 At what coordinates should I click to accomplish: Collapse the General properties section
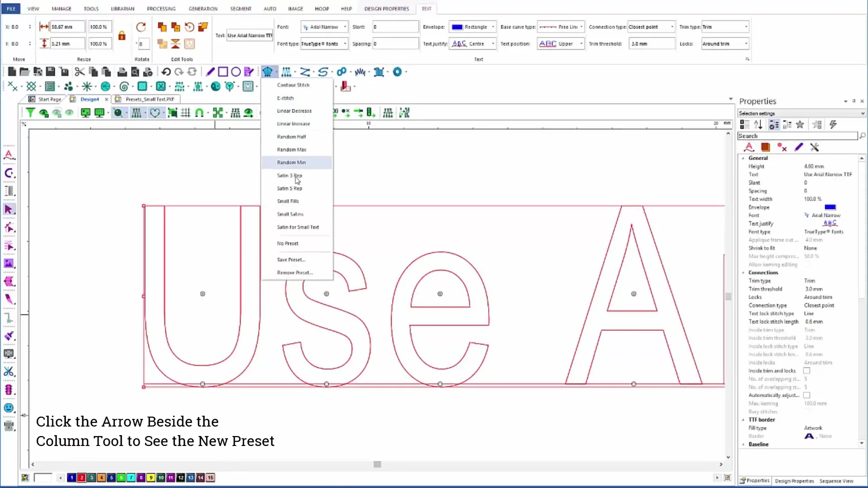[743, 158]
